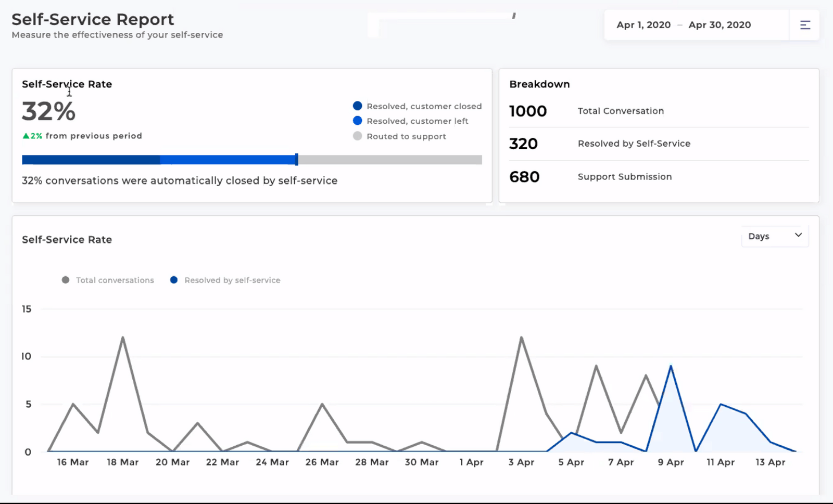Viewport: 833px width, 504px height.
Task: Click the dark blue 'Resolved, customer closed' legend dot
Action: tap(357, 106)
